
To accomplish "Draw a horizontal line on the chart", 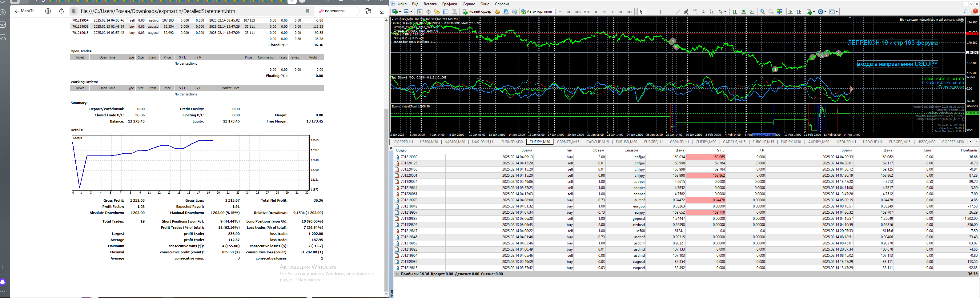I will (669, 12).
